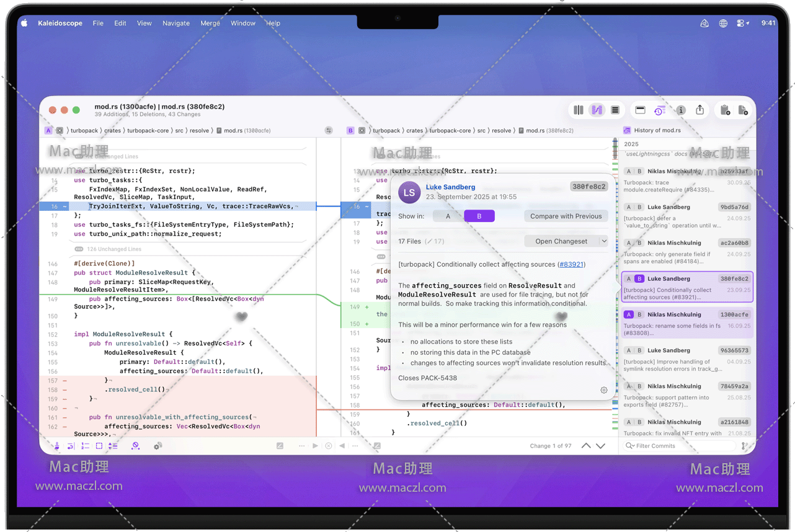Open the Edit menu

click(120, 23)
